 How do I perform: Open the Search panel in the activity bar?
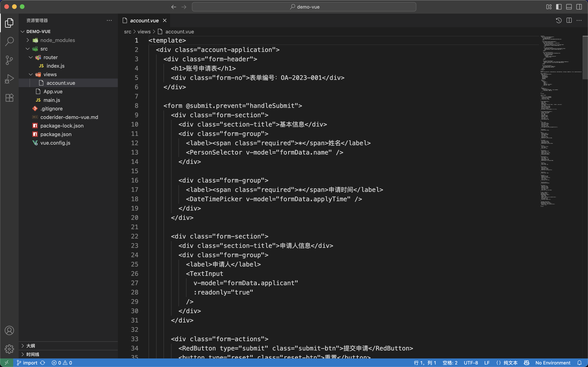pos(9,42)
